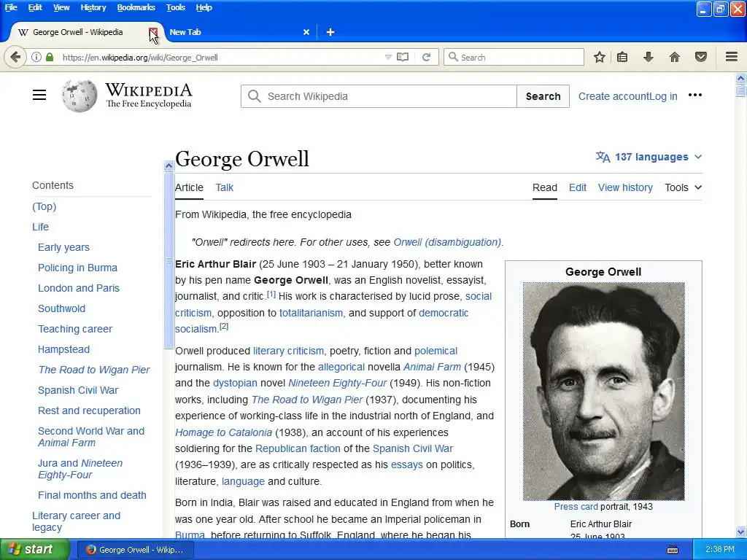747x560 pixels.
Task: Jump to Final months and death section
Action: point(92,495)
